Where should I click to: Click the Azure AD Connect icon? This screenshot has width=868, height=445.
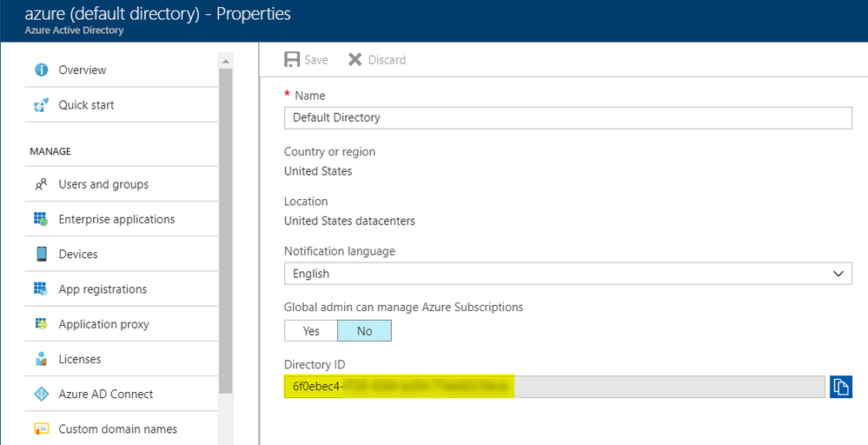click(41, 394)
